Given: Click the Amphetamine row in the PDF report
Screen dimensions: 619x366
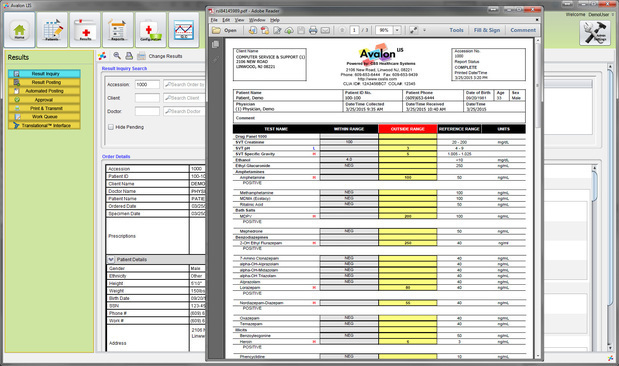Looking at the screenshot, I should 379,178.
